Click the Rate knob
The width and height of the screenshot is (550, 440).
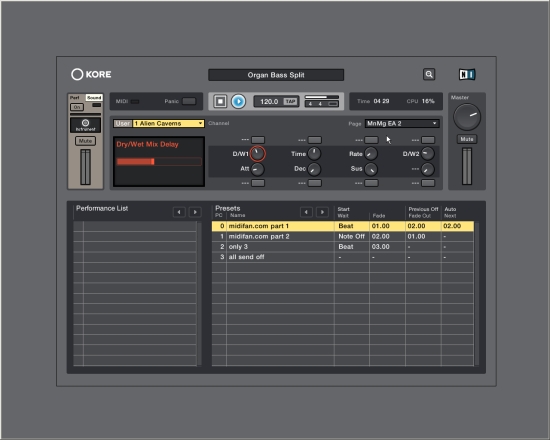pyautogui.click(x=371, y=154)
